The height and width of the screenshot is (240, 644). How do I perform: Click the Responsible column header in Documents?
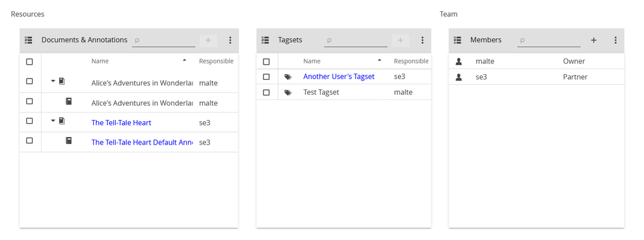tap(216, 61)
